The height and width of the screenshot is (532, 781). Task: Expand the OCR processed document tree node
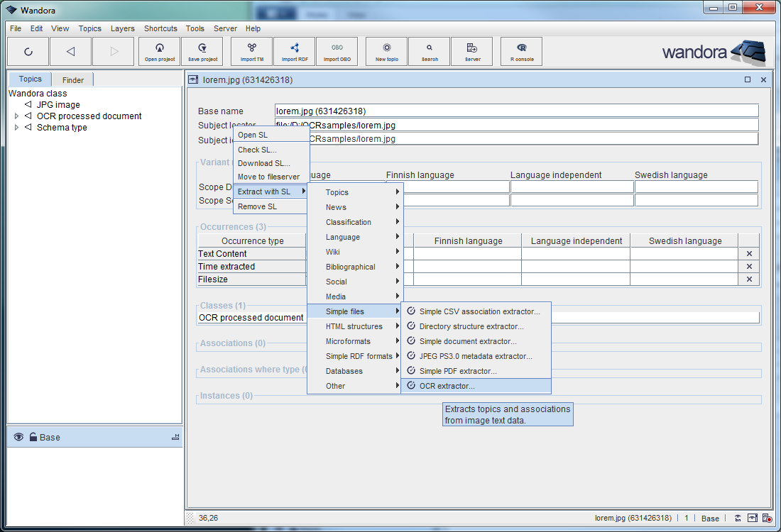pyautogui.click(x=17, y=116)
